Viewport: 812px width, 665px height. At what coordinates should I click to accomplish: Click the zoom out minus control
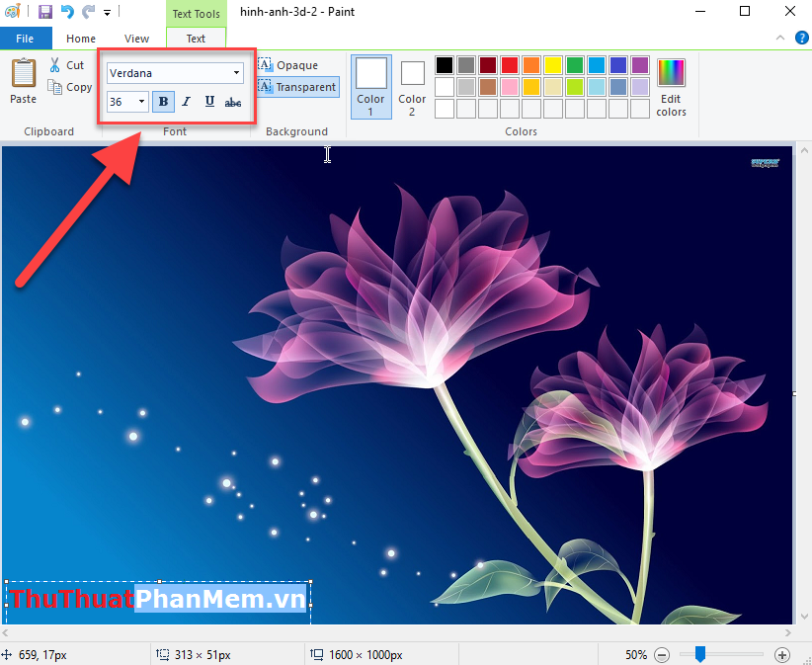661,654
